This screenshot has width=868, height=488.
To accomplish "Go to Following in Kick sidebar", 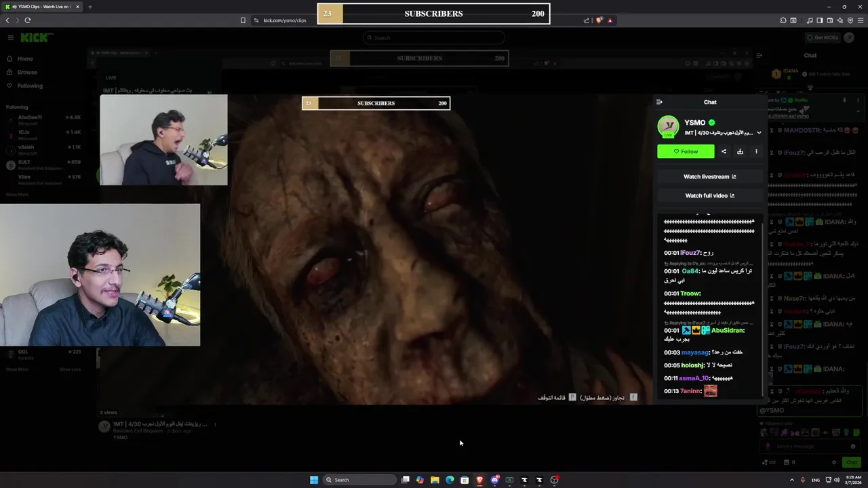I will point(30,86).
